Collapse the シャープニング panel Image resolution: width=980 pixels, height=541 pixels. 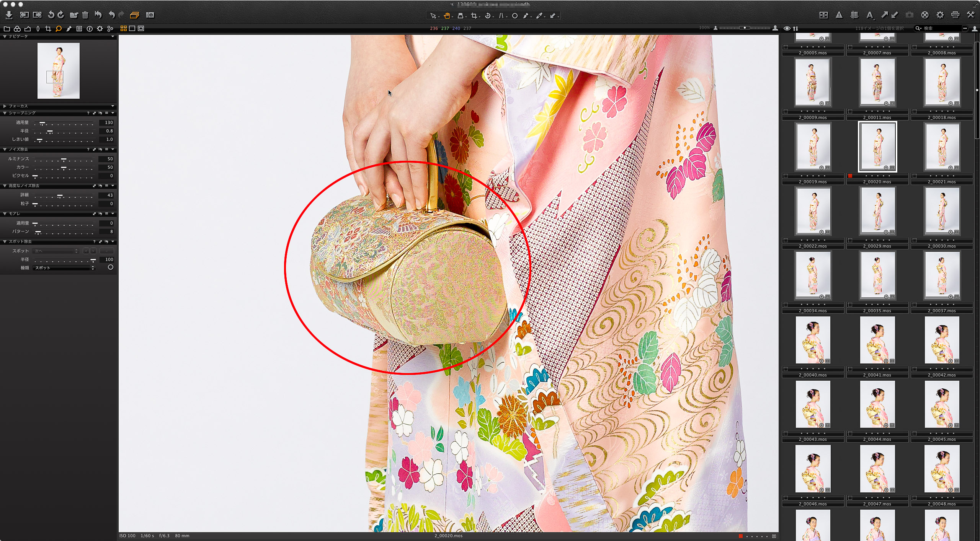tap(5, 113)
